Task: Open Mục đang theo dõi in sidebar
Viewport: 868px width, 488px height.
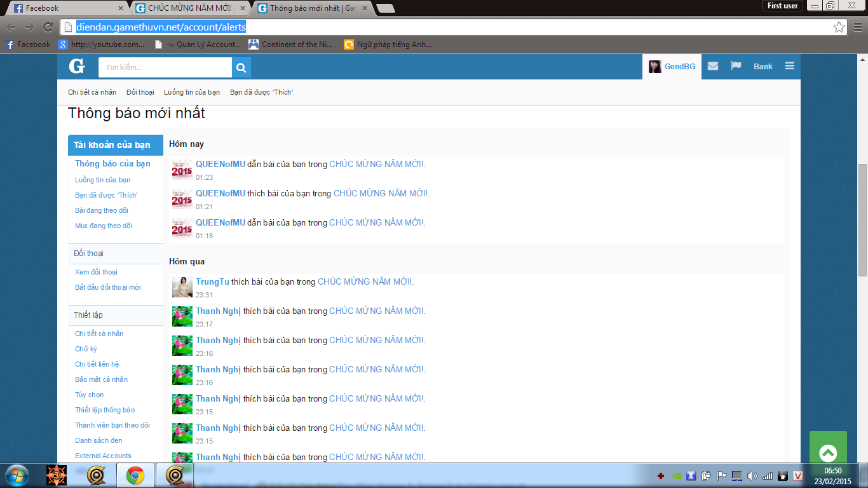Action: (x=104, y=226)
